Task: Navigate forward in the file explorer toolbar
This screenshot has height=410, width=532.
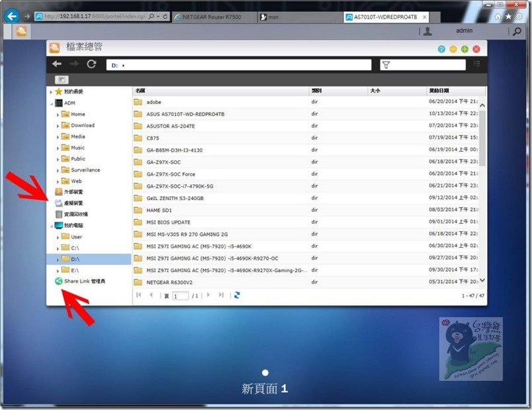Action: point(74,64)
